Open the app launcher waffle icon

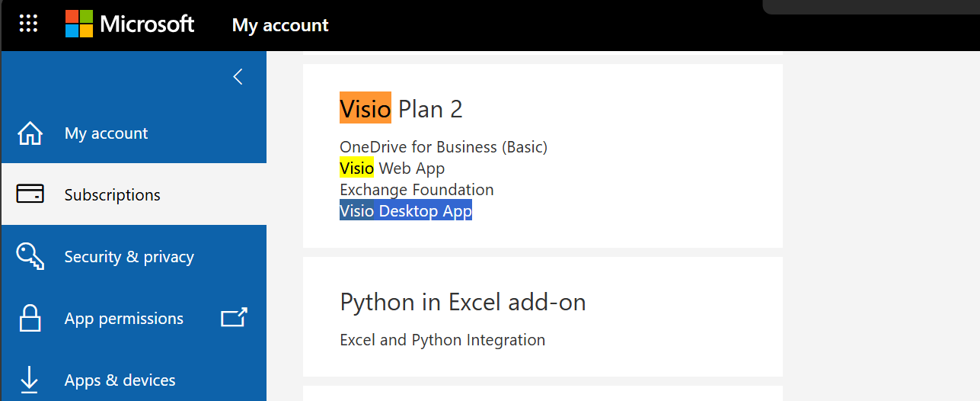28,24
